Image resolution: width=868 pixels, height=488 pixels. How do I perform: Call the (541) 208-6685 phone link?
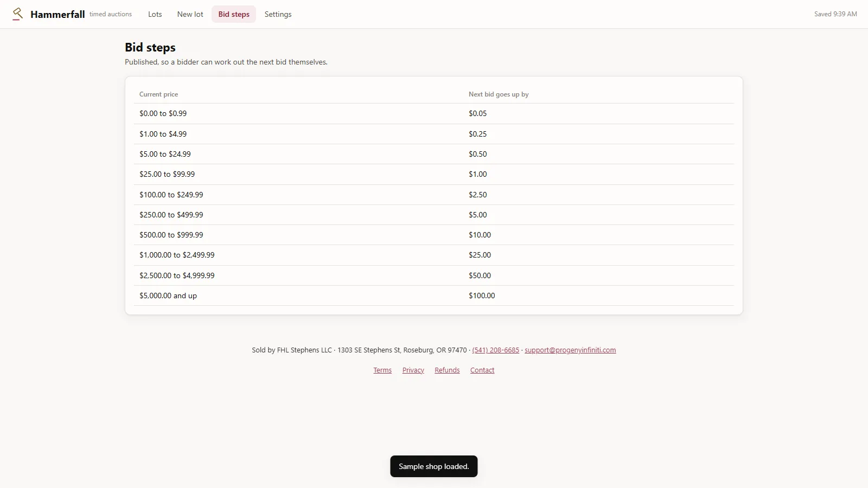click(496, 350)
